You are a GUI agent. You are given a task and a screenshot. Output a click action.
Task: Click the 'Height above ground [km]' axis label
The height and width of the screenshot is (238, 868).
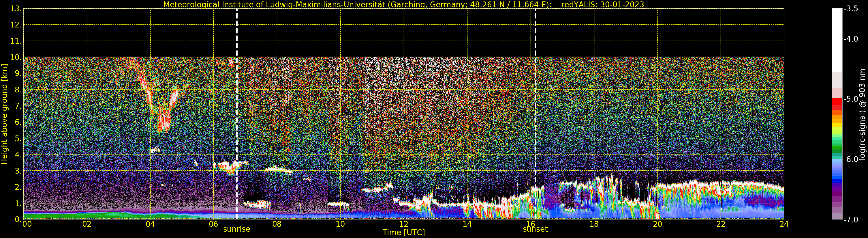click(4, 114)
